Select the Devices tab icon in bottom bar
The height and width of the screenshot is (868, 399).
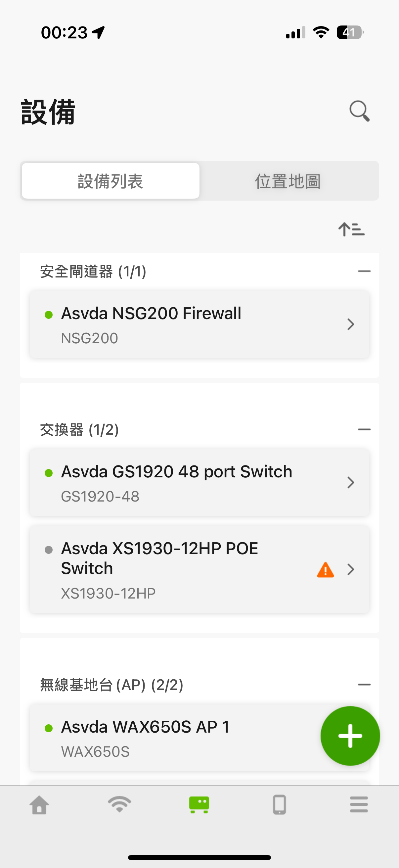coord(199,805)
